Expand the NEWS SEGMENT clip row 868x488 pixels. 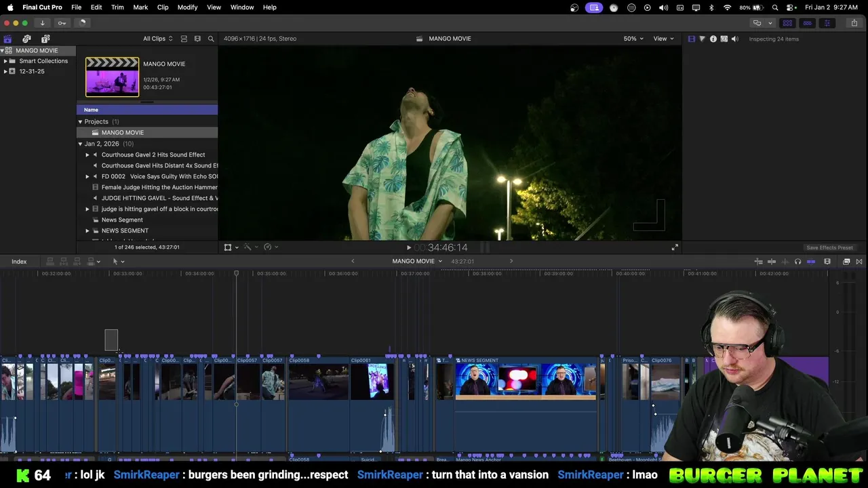[x=87, y=230]
